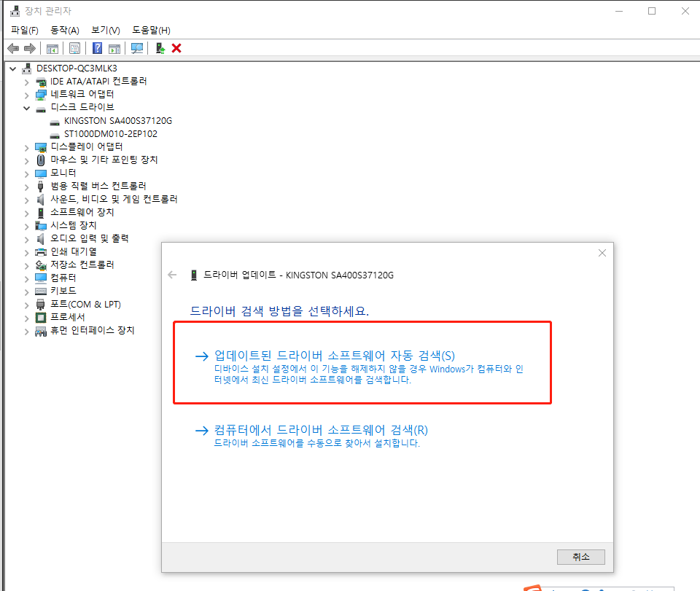Open the Properties toolbar icon

point(74,48)
